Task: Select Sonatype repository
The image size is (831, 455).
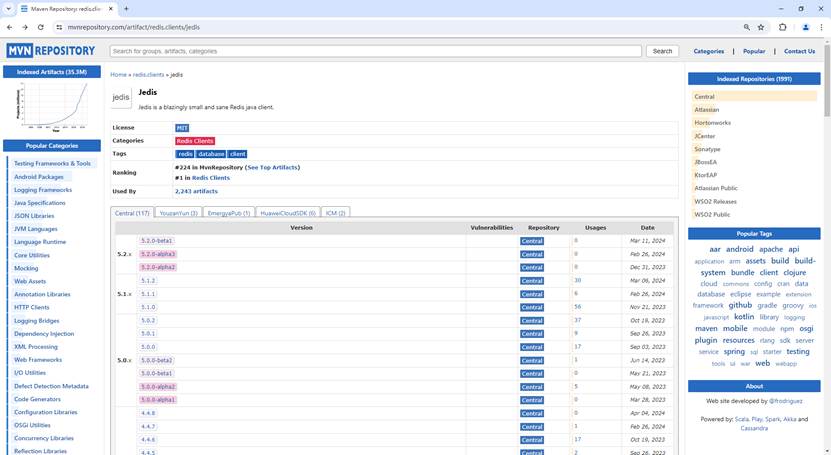Action: [x=707, y=149]
